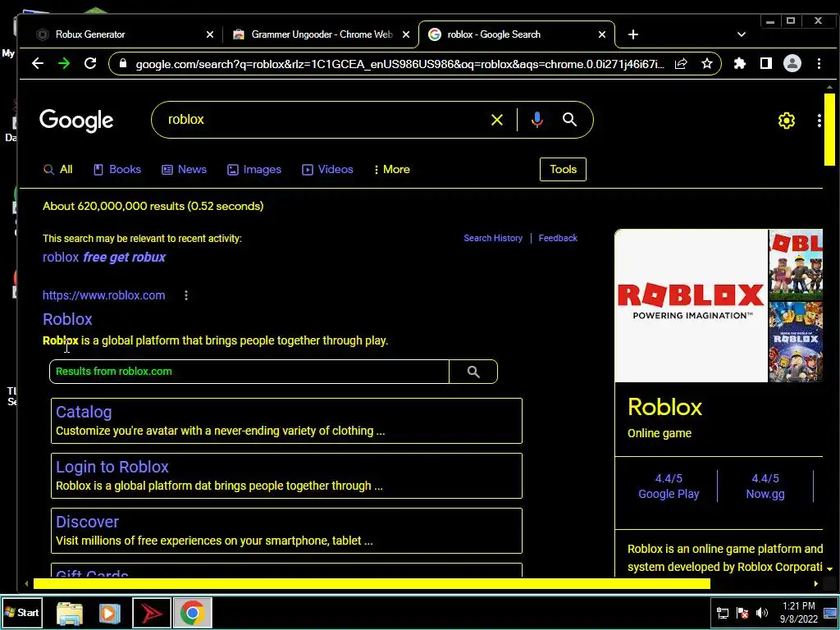840x630 pixels.
Task: Select the All results filter
Action: [x=58, y=170]
